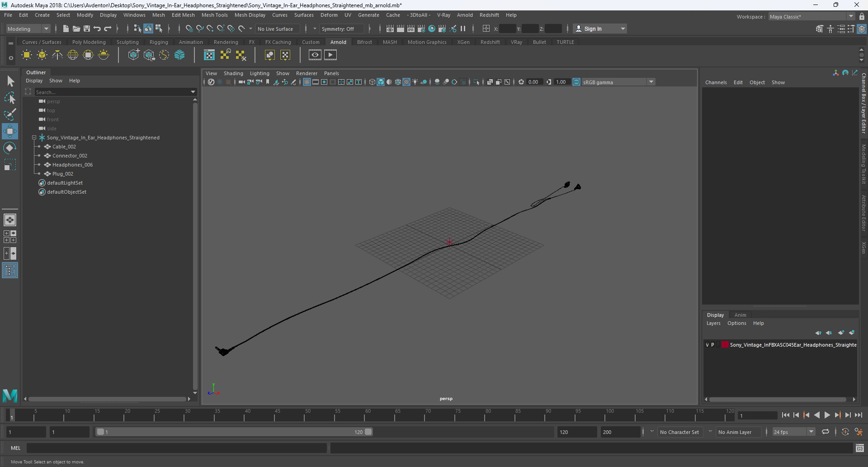868x467 pixels.
Task: Activate the Paint selection tool
Action: (10, 114)
